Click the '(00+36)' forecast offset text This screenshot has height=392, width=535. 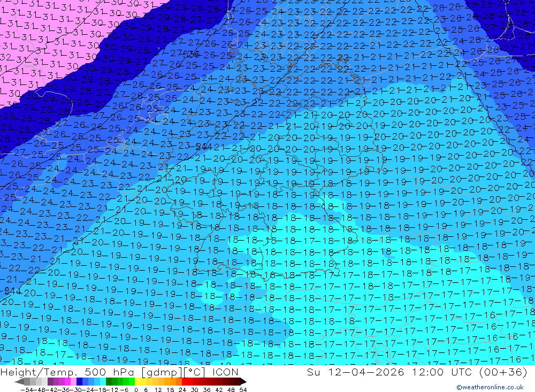point(503,372)
